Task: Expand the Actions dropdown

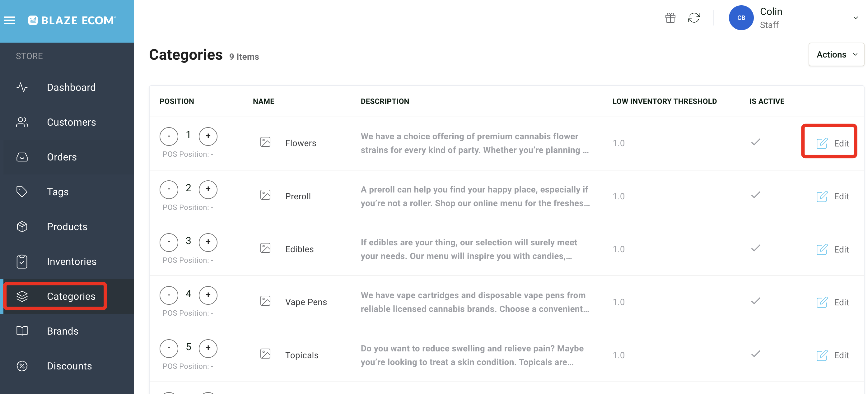Action: pyautogui.click(x=836, y=54)
